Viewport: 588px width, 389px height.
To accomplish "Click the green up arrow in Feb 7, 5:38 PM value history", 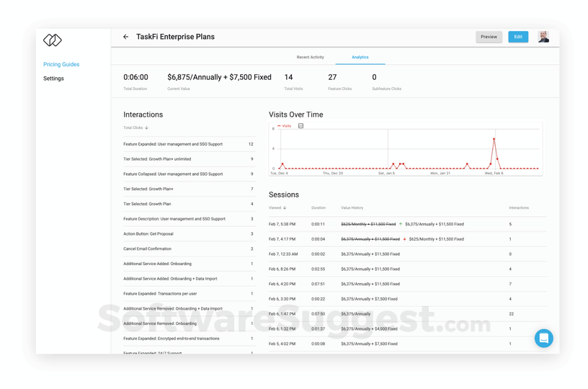I will pyautogui.click(x=401, y=224).
